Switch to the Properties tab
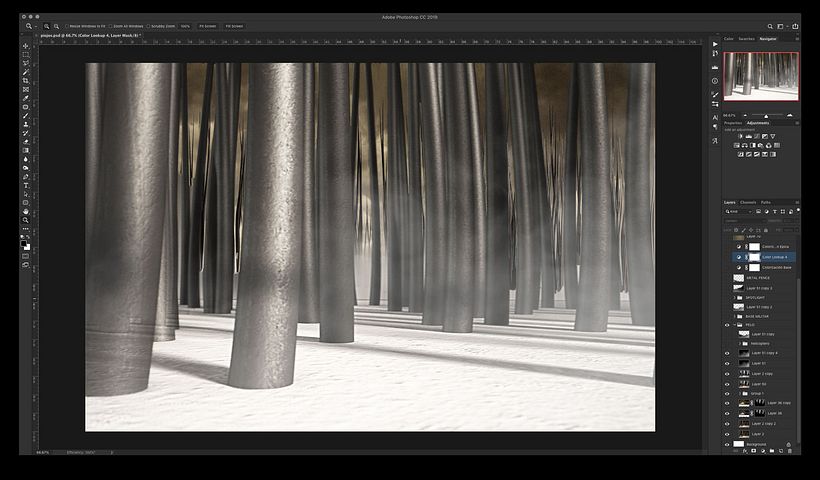820x480 pixels. [733, 123]
